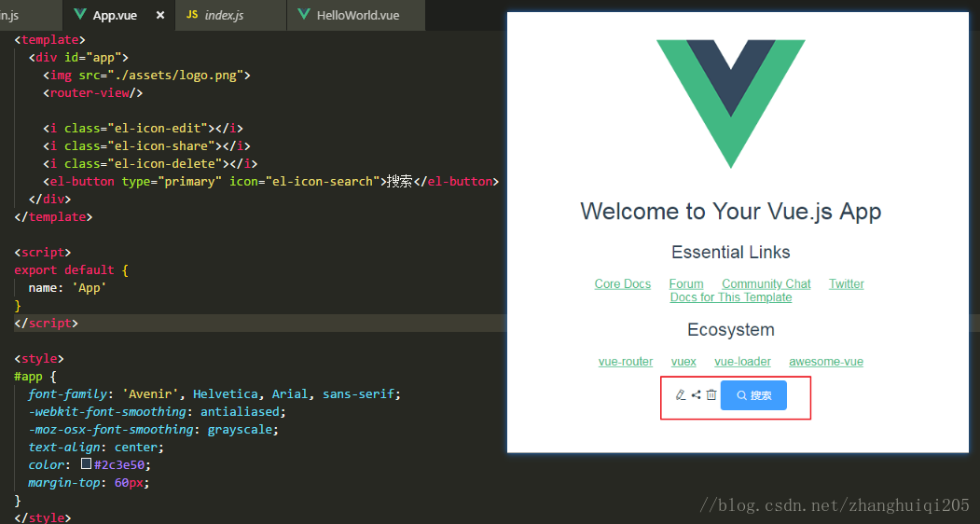Click the el-button code line
This screenshot has width=980, height=524.
pyautogui.click(x=270, y=181)
